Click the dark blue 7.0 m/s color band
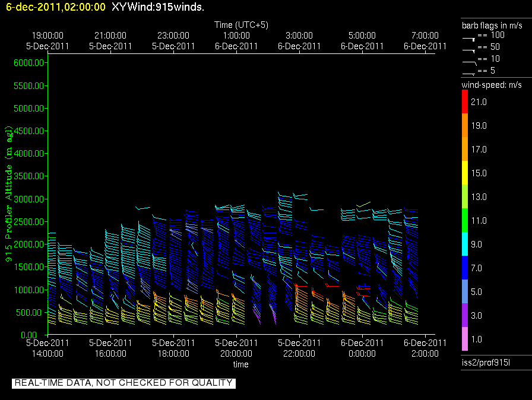The image size is (532, 400). click(465, 268)
